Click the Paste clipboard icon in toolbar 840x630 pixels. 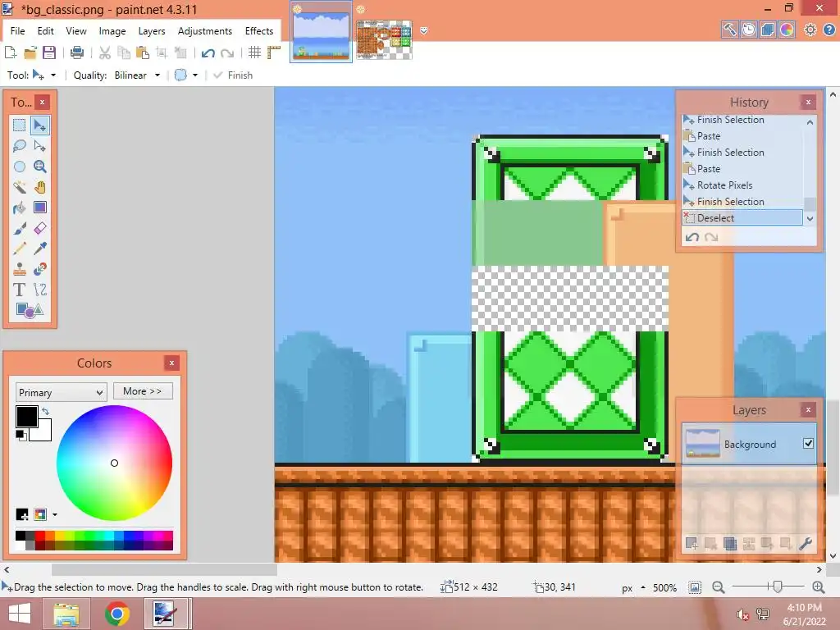[143, 52]
